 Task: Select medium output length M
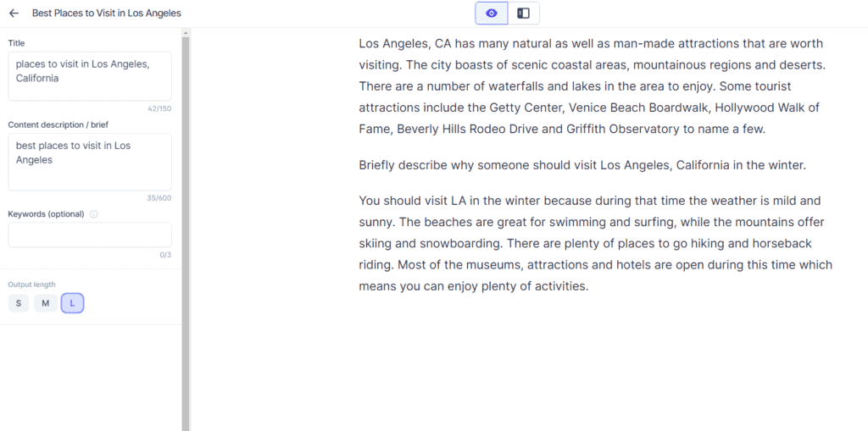click(x=46, y=303)
